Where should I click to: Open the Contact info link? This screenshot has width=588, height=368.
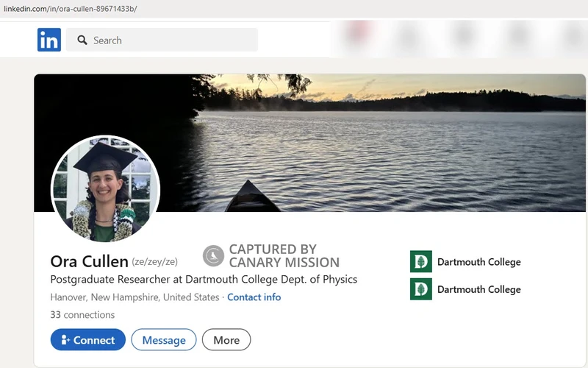coord(254,297)
